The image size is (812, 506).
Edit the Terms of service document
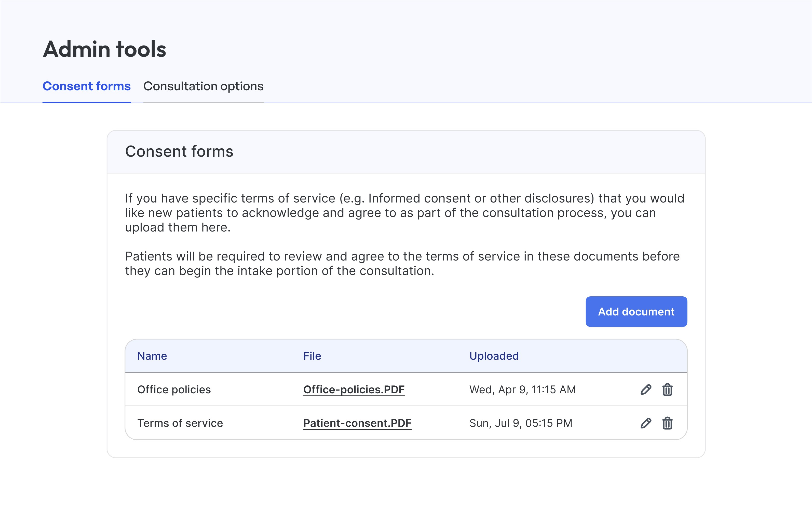(645, 423)
